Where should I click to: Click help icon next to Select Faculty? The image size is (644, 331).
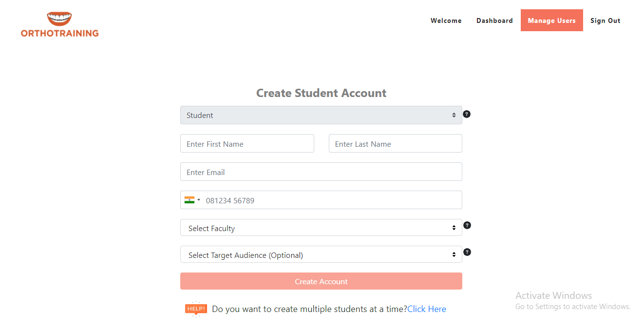[x=467, y=225]
